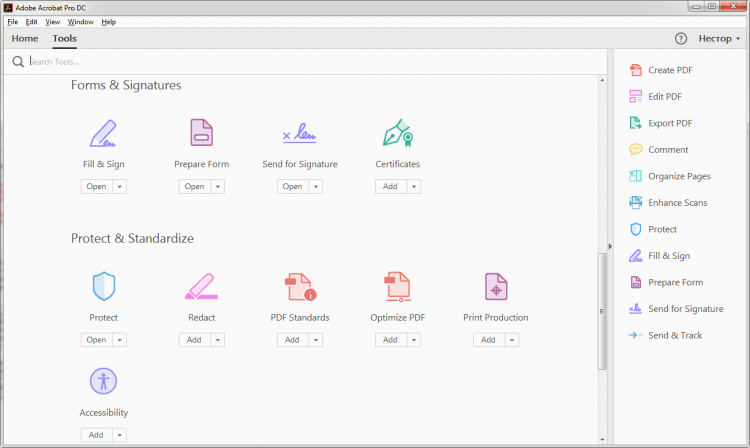Click Protect shield icon in right pane
The width and height of the screenshot is (750, 448).
[635, 229]
